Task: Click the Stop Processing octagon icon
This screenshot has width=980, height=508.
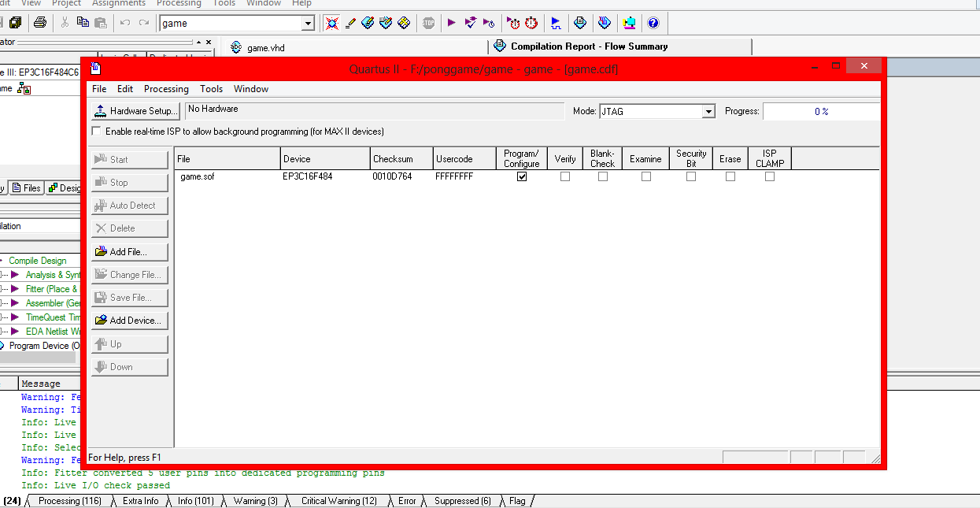Action: click(428, 23)
